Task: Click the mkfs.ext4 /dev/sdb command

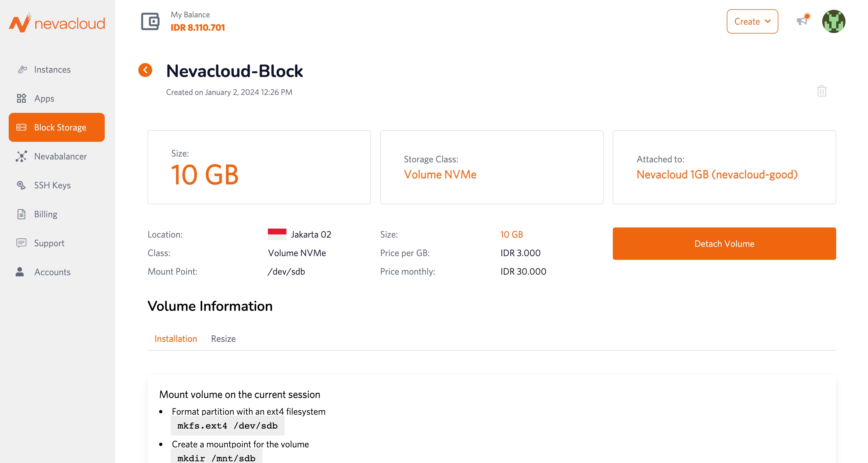Action: click(227, 426)
